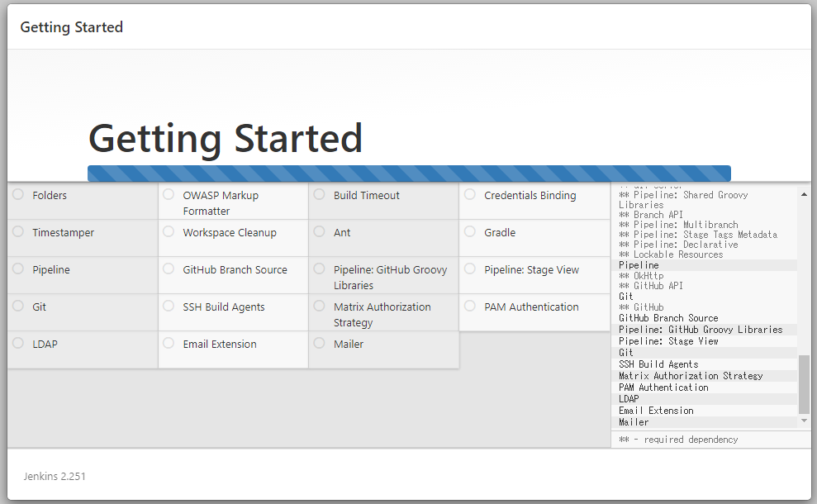Click the status circle beside LDAP cell
Image resolution: width=817 pixels, height=504 pixels.
coord(18,343)
